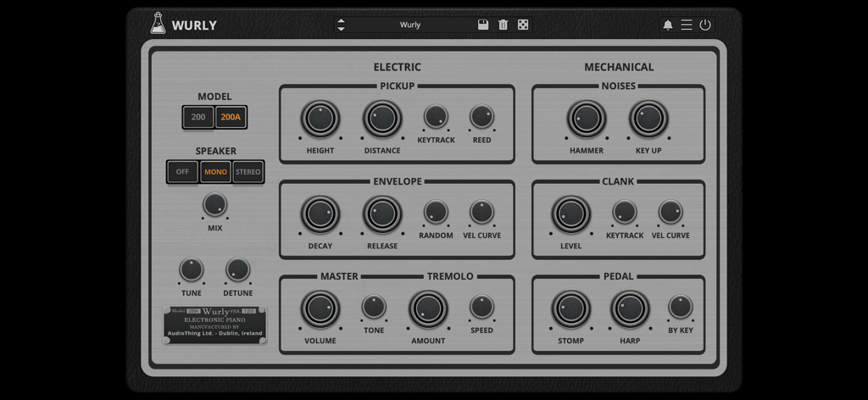Click the AudioThing flask logo icon
868x400 pixels.
click(x=158, y=23)
